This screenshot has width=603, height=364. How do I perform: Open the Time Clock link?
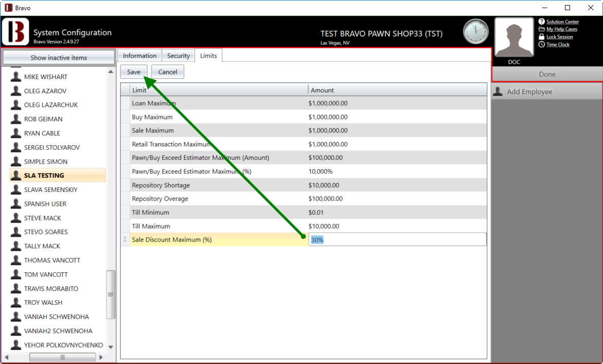(558, 45)
